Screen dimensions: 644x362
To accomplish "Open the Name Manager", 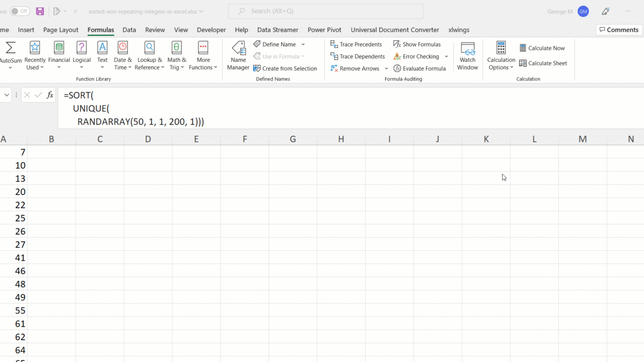I will click(x=238, y=55).
